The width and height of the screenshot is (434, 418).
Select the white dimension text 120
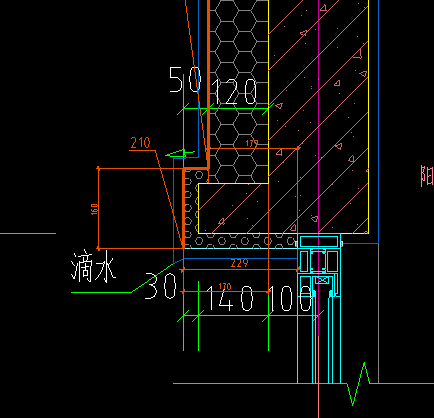235,91
